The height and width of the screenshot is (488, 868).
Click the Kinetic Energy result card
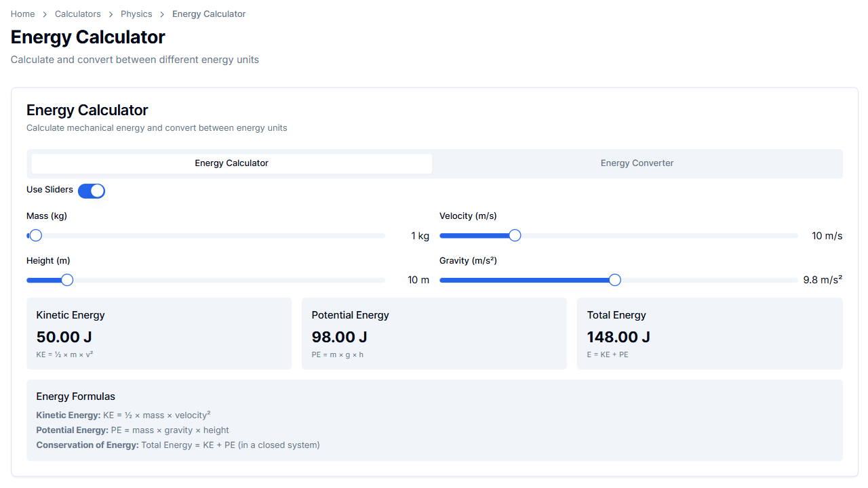[159, 333]
